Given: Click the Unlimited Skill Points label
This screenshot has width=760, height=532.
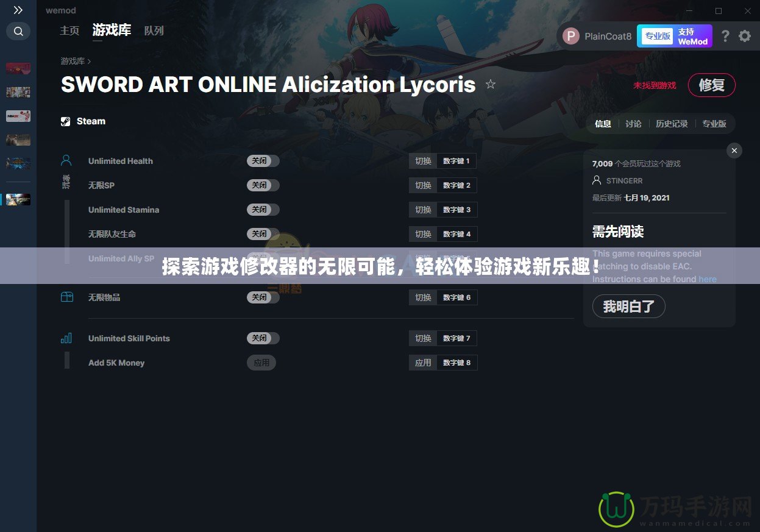Looking at the screenshot, I should coord(129,338).
